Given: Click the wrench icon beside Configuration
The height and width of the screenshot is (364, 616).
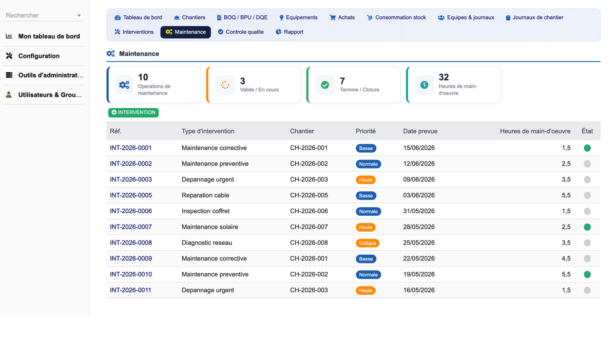Looking at the screenshot, I should coord(9,56).
